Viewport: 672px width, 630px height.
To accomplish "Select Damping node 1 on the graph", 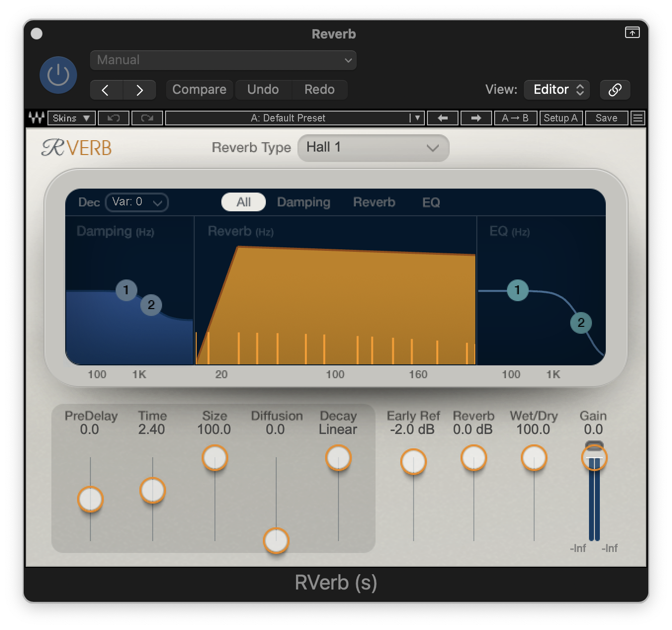I will pos(126,290).
